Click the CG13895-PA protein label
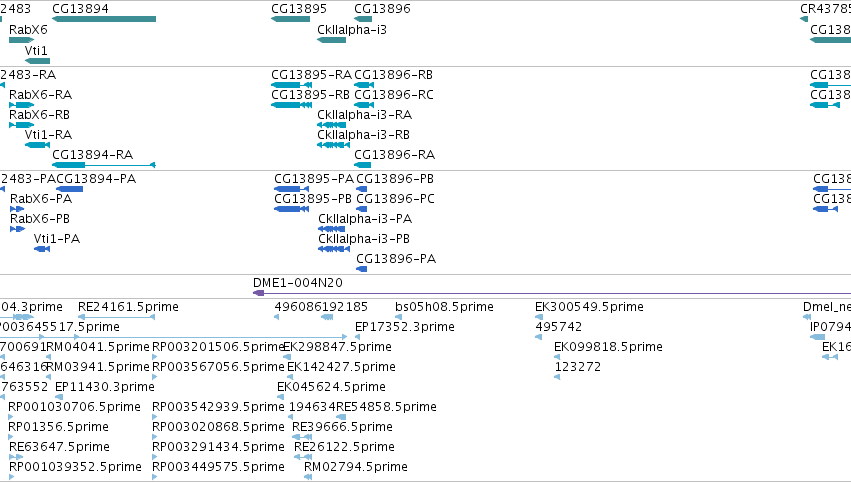Screen dimensions: 851x482 coord(314,179)
